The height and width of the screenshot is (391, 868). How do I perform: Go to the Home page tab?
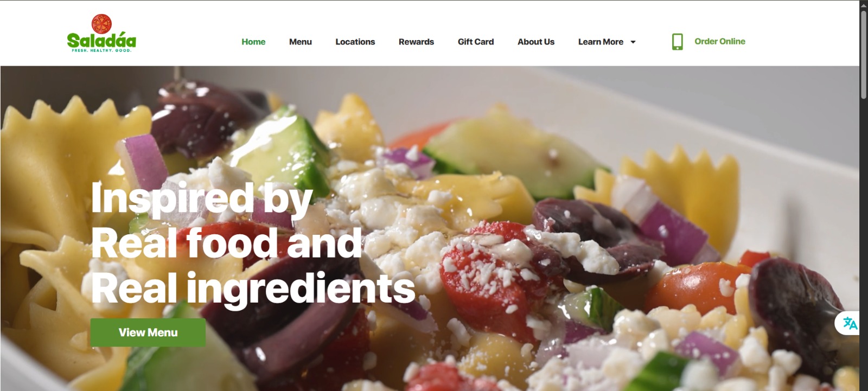point(253,42)
